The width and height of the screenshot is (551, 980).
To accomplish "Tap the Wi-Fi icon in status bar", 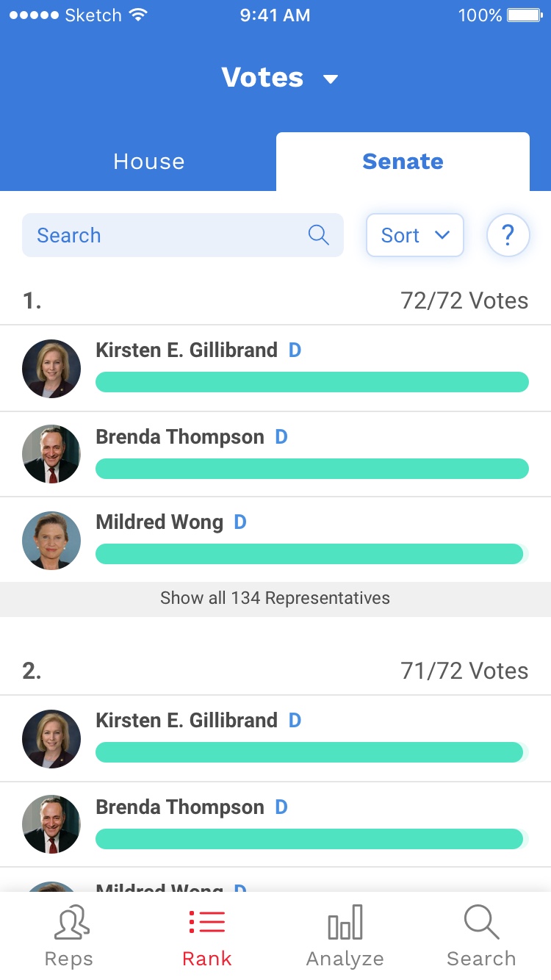I will 137,15.
